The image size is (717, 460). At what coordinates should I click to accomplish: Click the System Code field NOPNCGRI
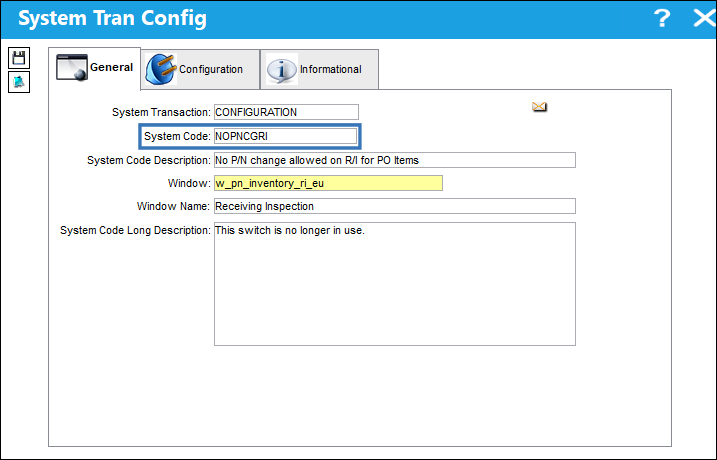pyautogui.click(x=285, y=136)
